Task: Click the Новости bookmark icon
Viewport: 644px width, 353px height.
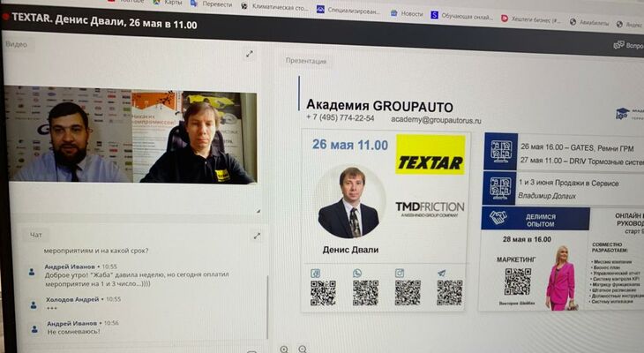Action: [393, 12]
